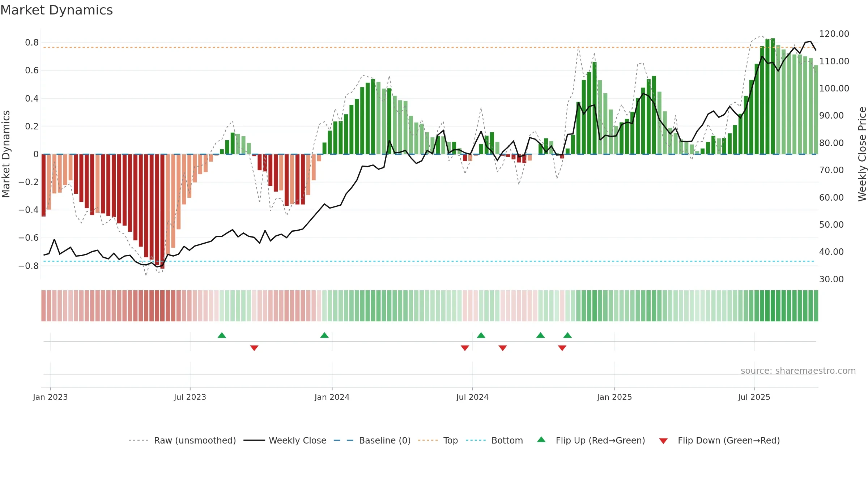
Task: Click the green Flip Up legend triangle icon
Action: pyautogui.click(x=541, y=440)
